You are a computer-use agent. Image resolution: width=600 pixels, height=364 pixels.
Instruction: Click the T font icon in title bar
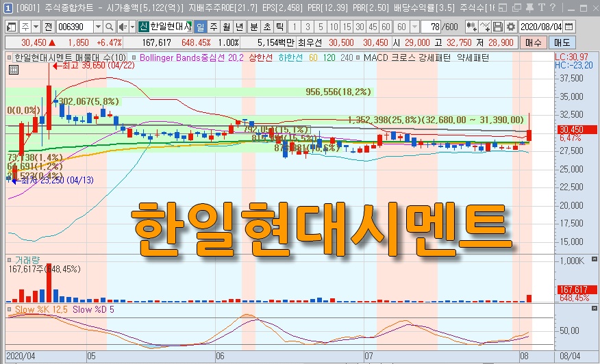point(542,8)
